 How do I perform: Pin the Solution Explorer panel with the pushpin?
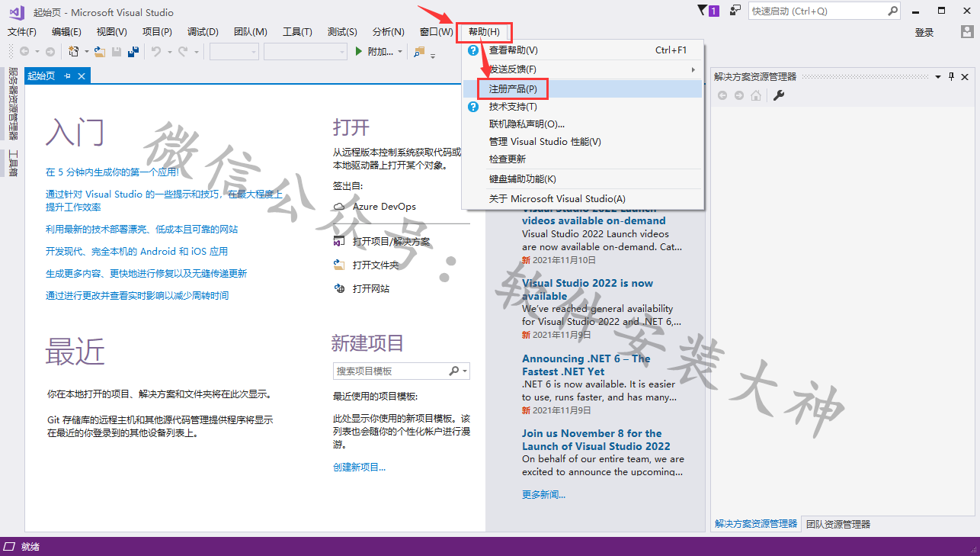(x=951, y=77)
